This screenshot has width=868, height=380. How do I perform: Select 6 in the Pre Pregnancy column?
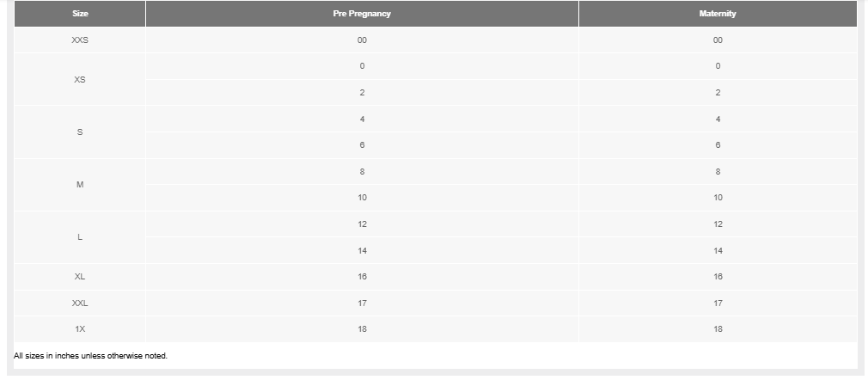coord(362,145)
